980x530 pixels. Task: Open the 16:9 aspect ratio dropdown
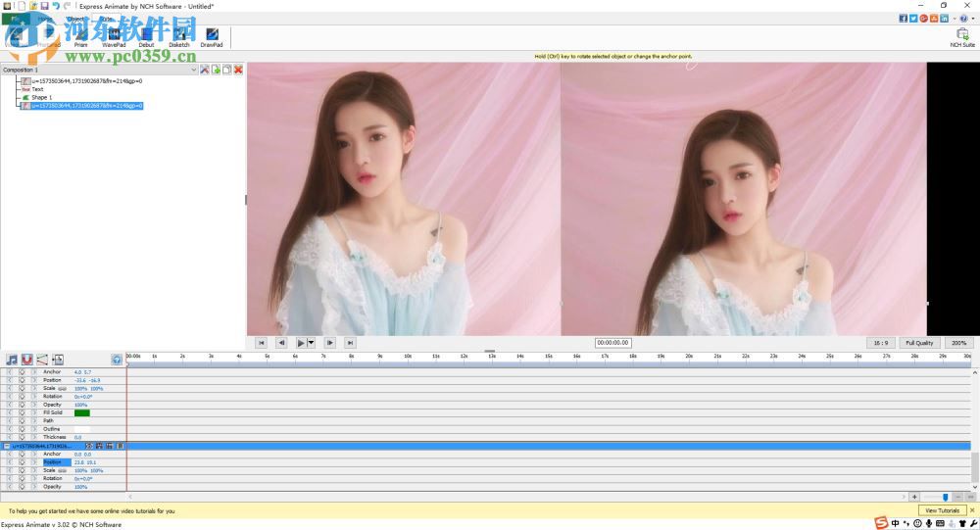pyautogui.click(x=881, y=343)
